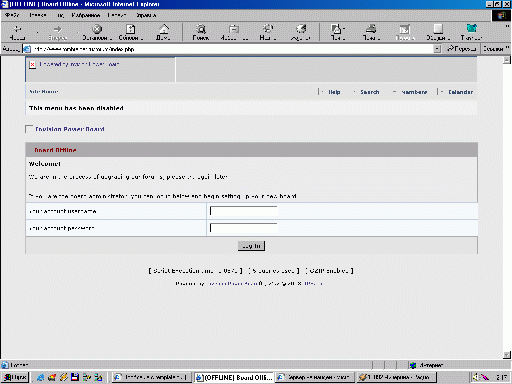Click the tray icon beside the speaker
Screen dimensions: 512x384
click(x=484, y=377)
